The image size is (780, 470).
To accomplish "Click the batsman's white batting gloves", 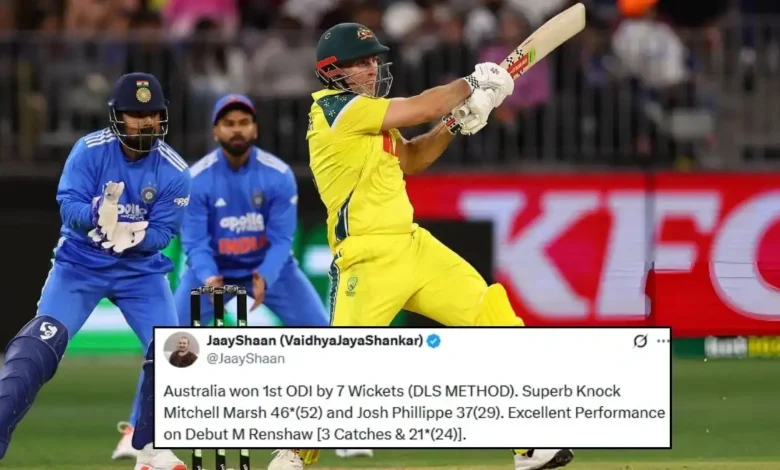I will (479, 98).
